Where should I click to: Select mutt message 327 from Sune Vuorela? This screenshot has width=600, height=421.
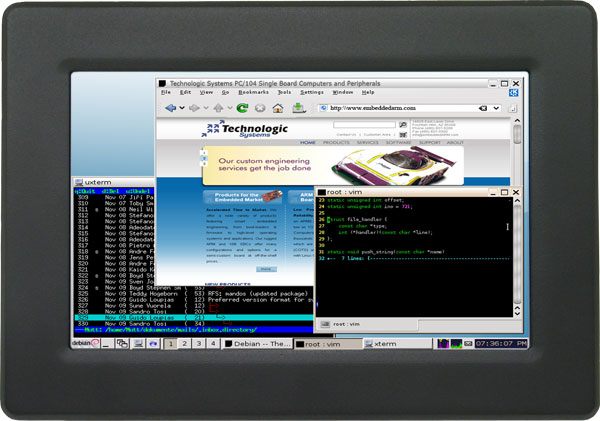point(194,306)
